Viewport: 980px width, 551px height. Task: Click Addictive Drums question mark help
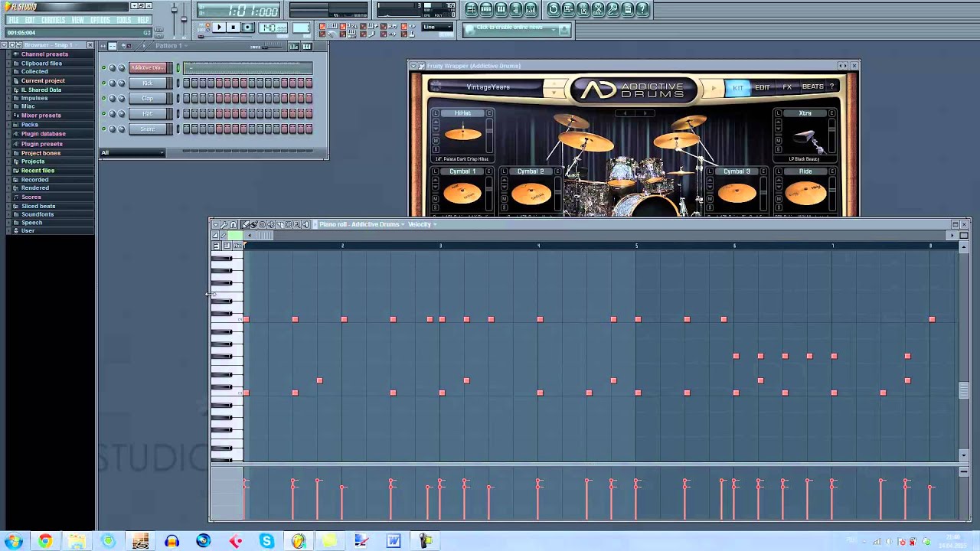(831, 86)
